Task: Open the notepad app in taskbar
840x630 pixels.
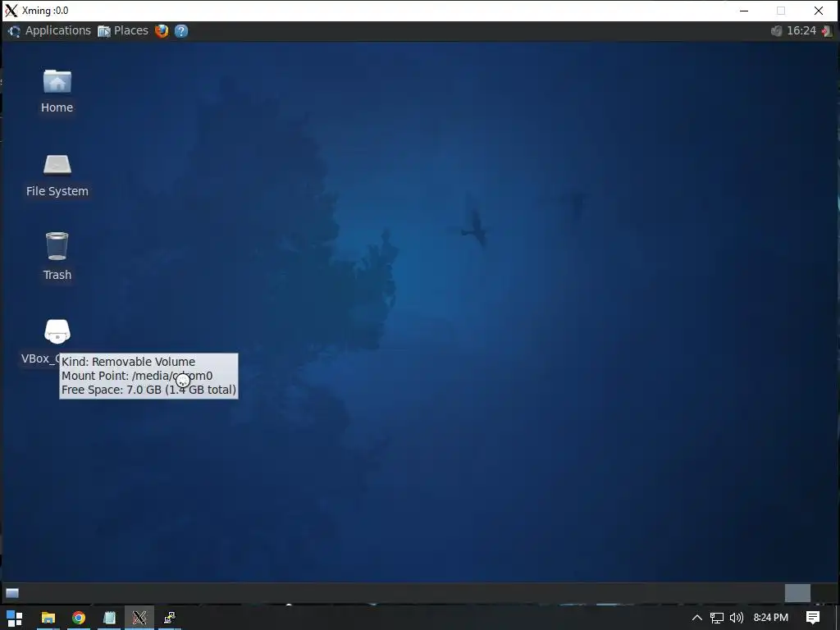Action: (x=109, y=618)
